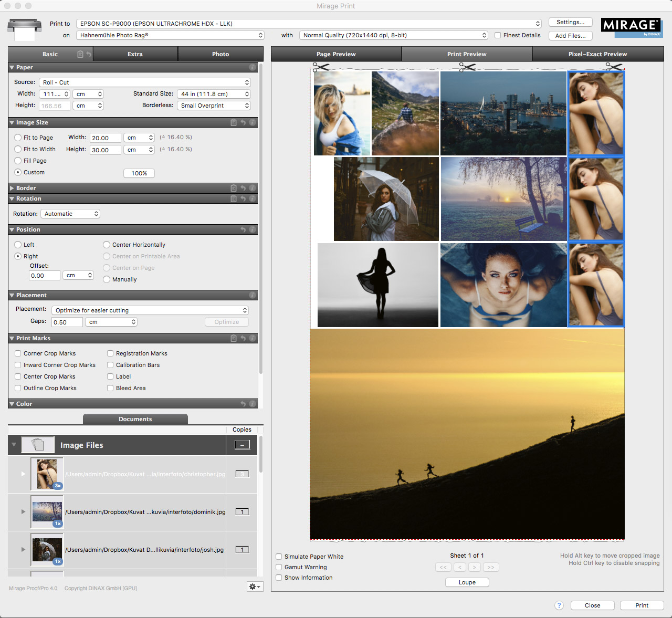This screenshot has width=672, height=618.
Task: Check the Corner Crop Marks option
Action: [18, 353]
